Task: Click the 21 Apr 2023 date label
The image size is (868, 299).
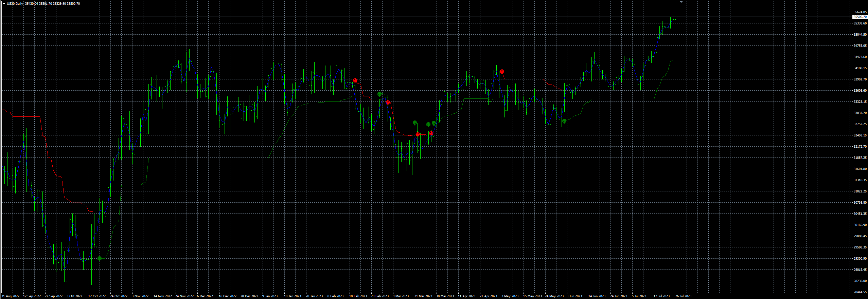Action: (489, 296)
